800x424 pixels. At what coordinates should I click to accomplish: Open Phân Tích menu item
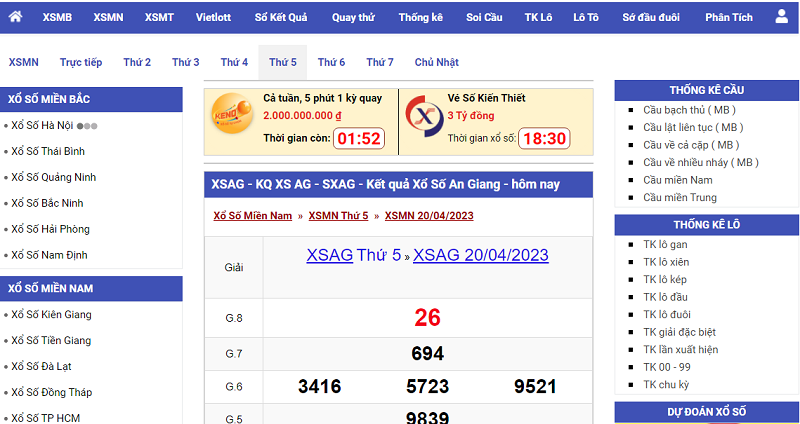(729, 17)
